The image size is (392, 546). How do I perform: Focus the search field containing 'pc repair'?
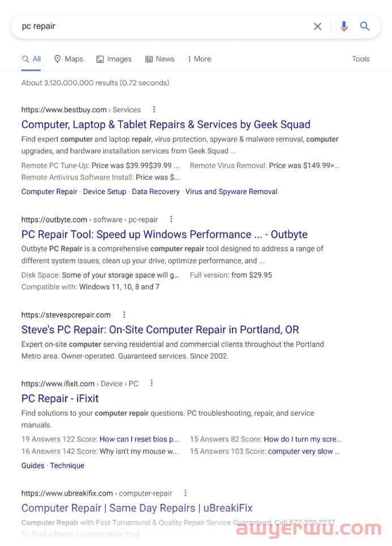(158, 27)
